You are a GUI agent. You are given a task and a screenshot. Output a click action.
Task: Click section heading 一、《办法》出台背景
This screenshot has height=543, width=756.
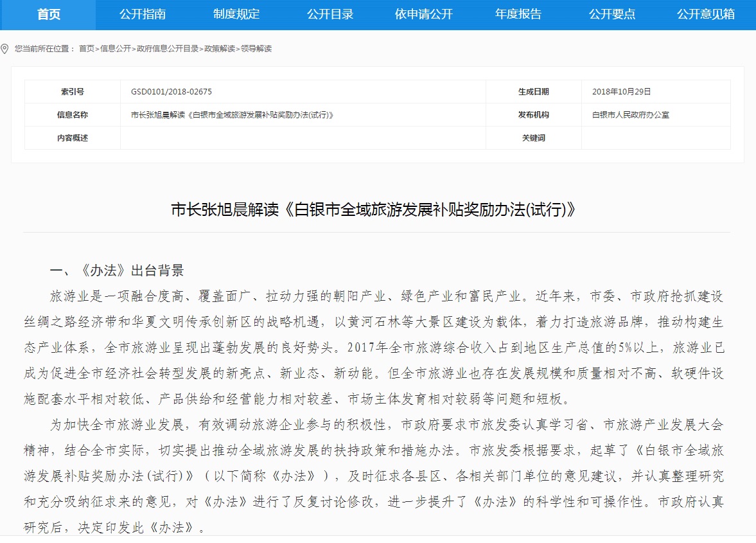coord(117,270)
